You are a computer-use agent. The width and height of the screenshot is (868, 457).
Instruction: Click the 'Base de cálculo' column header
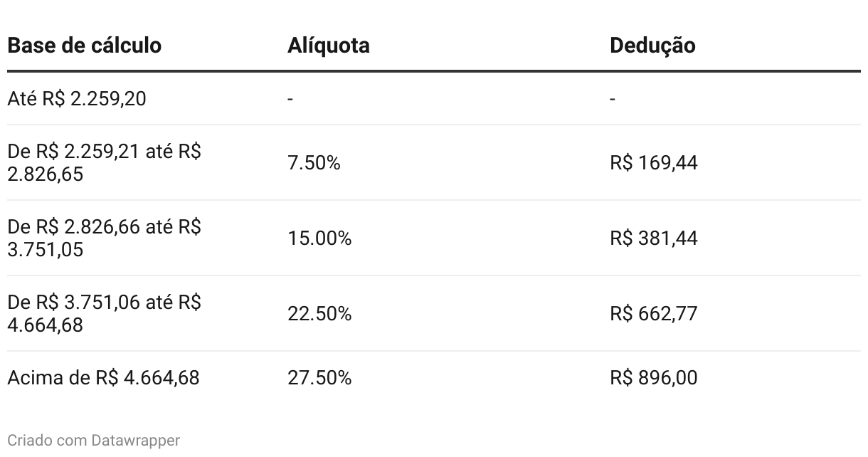[x=84, y=46]
